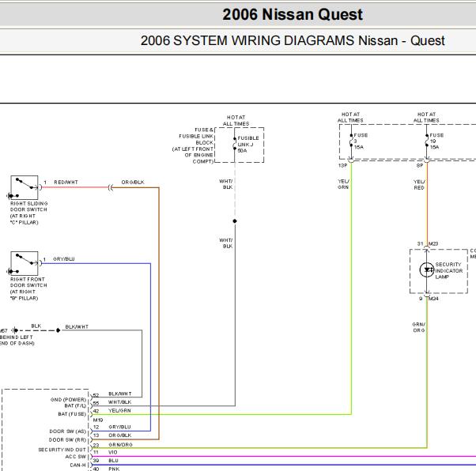Click the "BEHIND LEFT END OF DASH" note
Image resolution: width=476 pixels, height=471 pixels.
tap(17, 340)
